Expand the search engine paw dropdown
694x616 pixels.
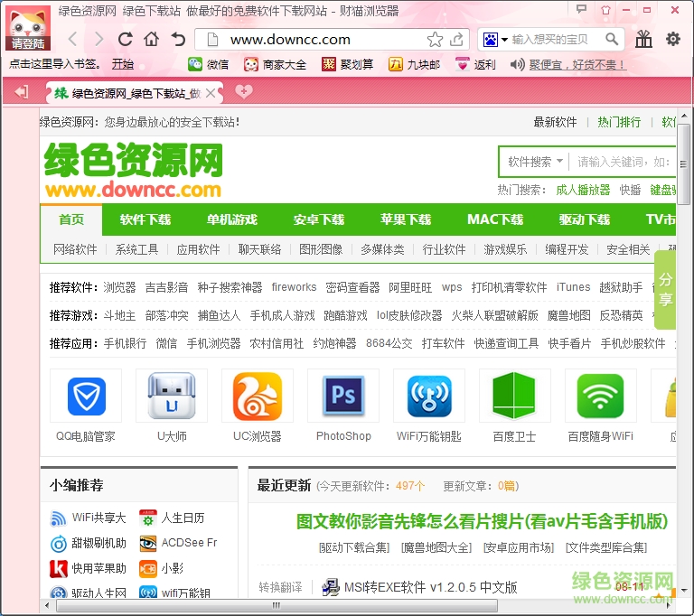(x=495, y=40)
